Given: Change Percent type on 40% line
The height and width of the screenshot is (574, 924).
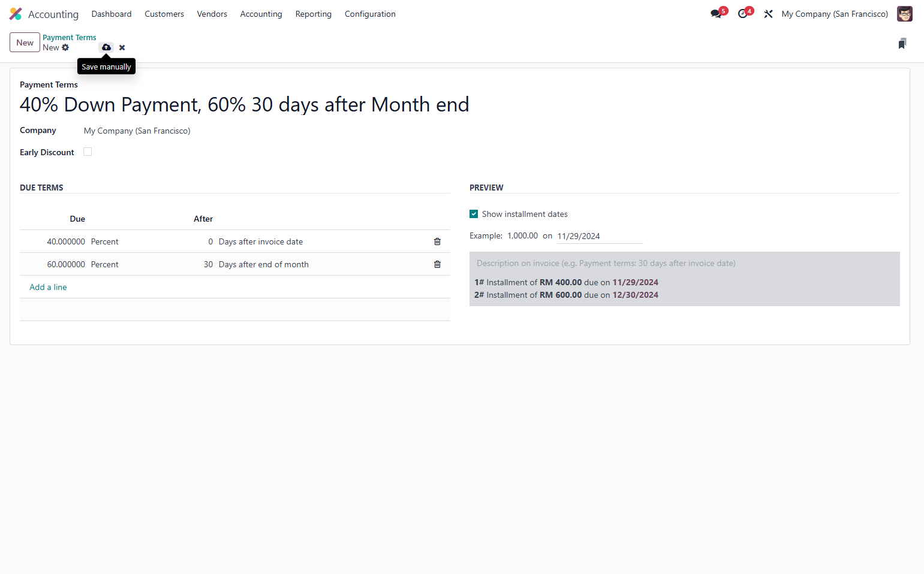Looking at the screenshot, I should pyautogui.click(x=105, y=241).
